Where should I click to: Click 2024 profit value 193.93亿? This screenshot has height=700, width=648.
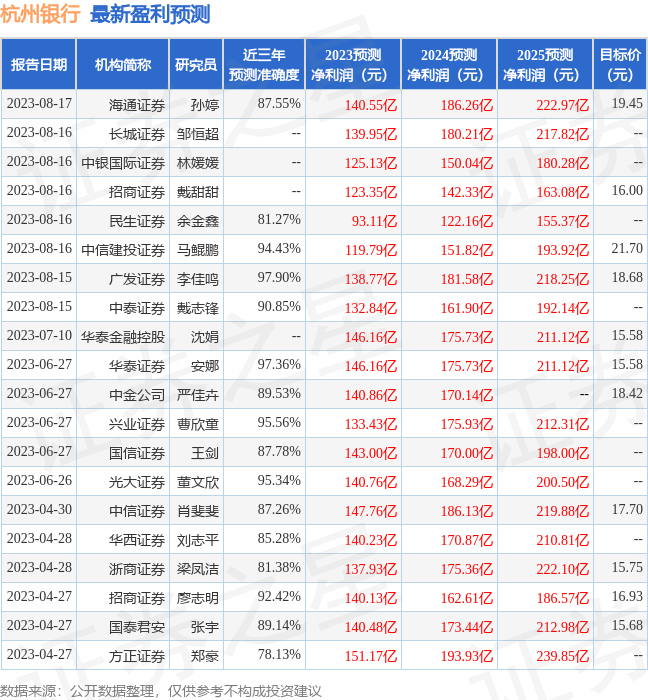pos(467,656)
